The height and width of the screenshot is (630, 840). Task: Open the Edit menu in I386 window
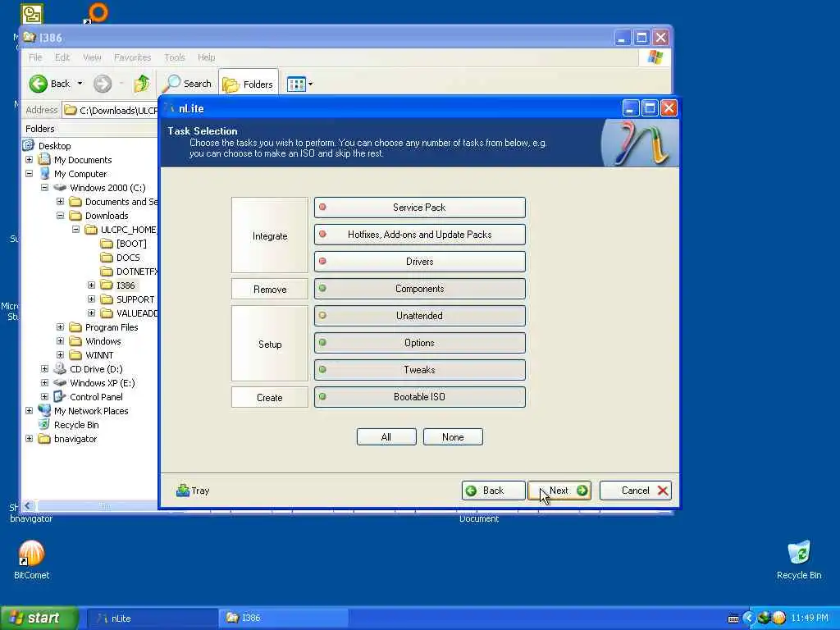[x=62, y=57]
